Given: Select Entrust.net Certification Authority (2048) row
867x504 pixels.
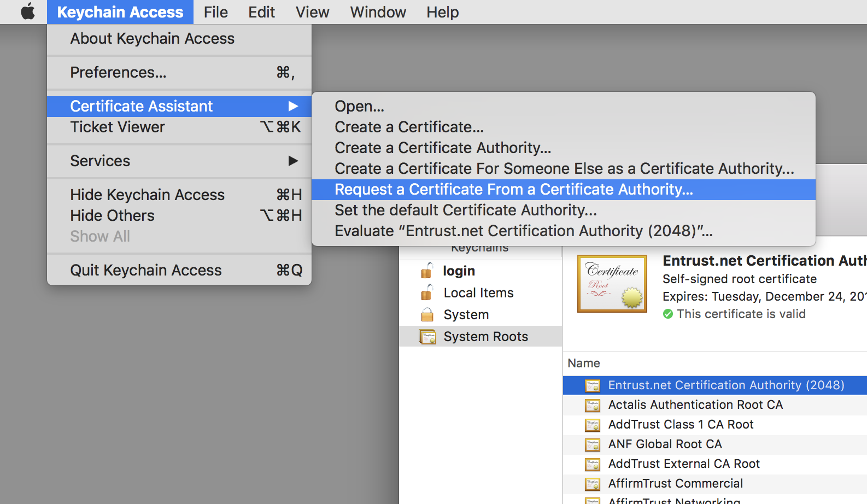Looking at the screenshot, I should click(x=715, y=385).
